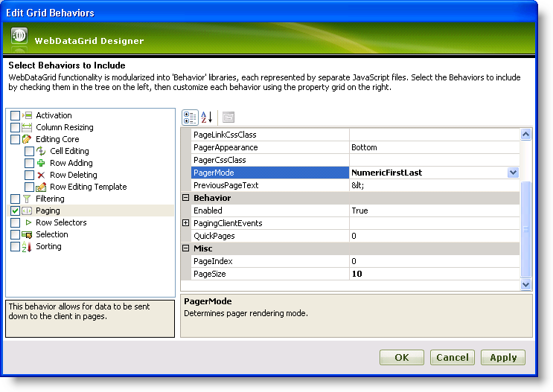
Task: Click the Cell Editing icon
Action: (x=41, y=151)
